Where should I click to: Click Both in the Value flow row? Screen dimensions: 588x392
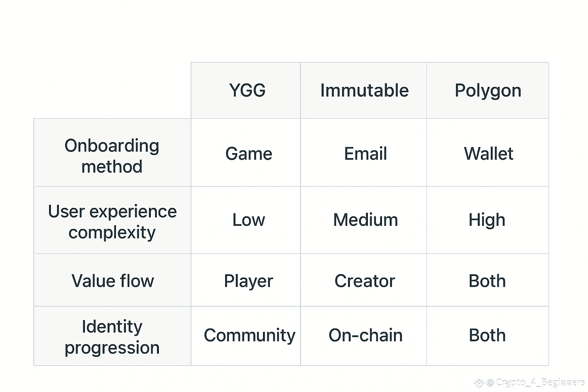tap(487, 281)
